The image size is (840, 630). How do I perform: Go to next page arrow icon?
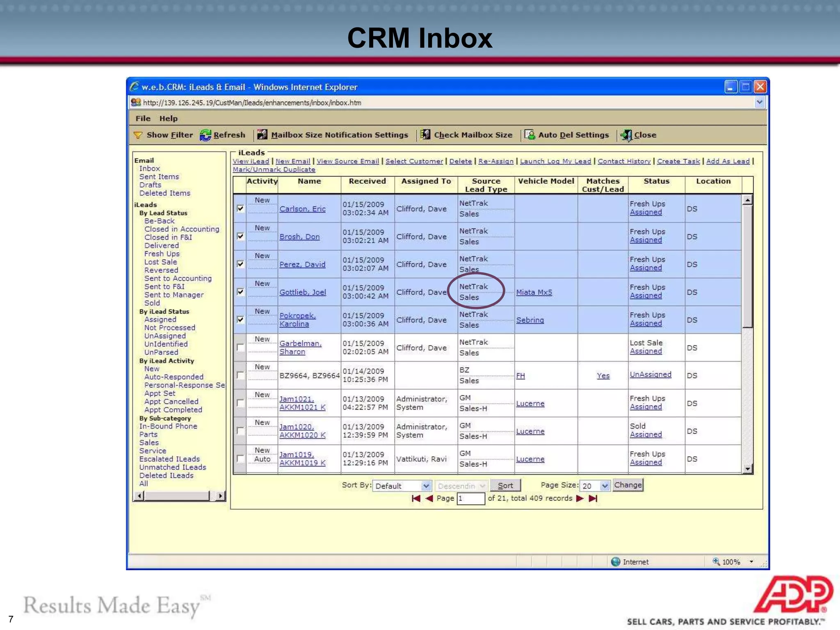pyautogui.click(x=580, y=498)
